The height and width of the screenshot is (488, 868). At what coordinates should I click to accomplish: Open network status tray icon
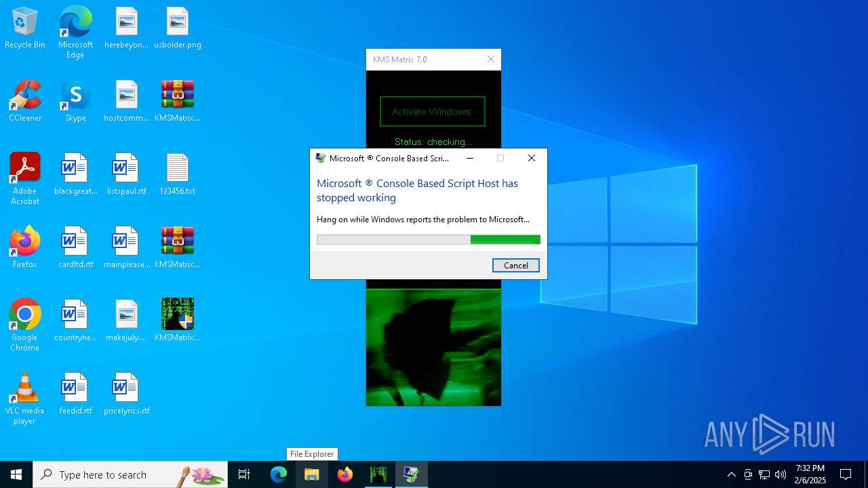pyautogui.click(x=764, y=474)
